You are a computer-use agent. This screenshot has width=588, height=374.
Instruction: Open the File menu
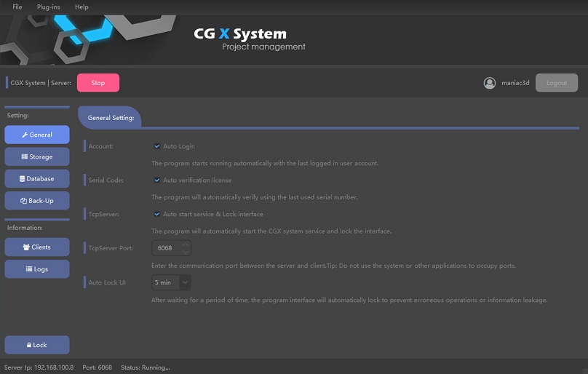17,7
